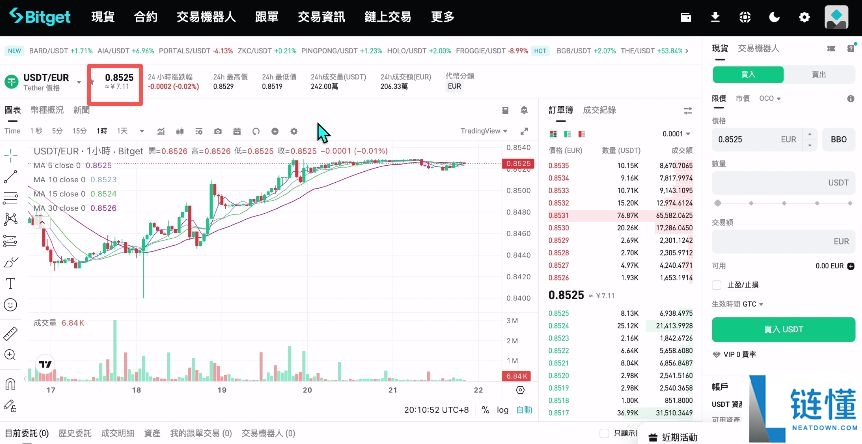This screenshot has width=862, height=444.
Task: Open the emoji icons tool
Action: (x=10, y=305)
